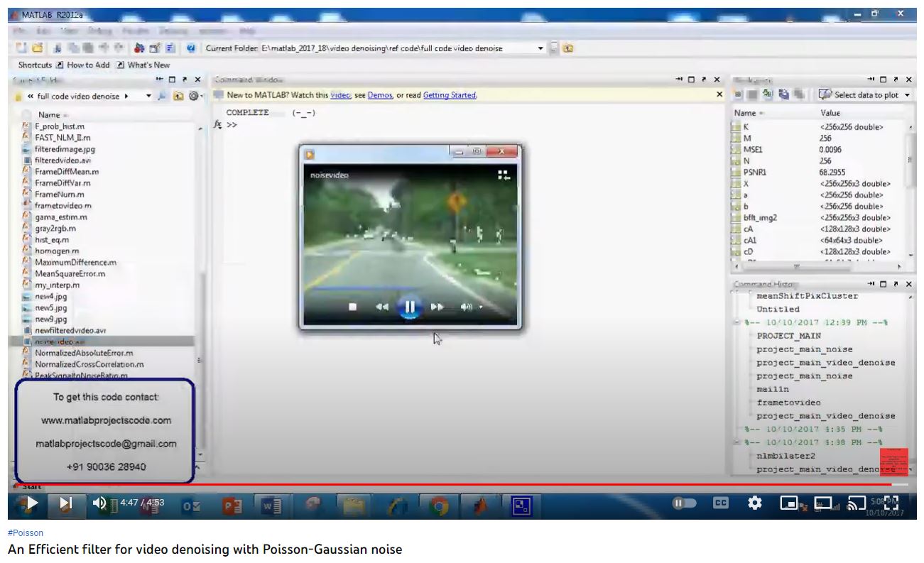924x563 pixels.
Task: Select FAST_NLM_II.m in file list
Action: click(62, 138)
